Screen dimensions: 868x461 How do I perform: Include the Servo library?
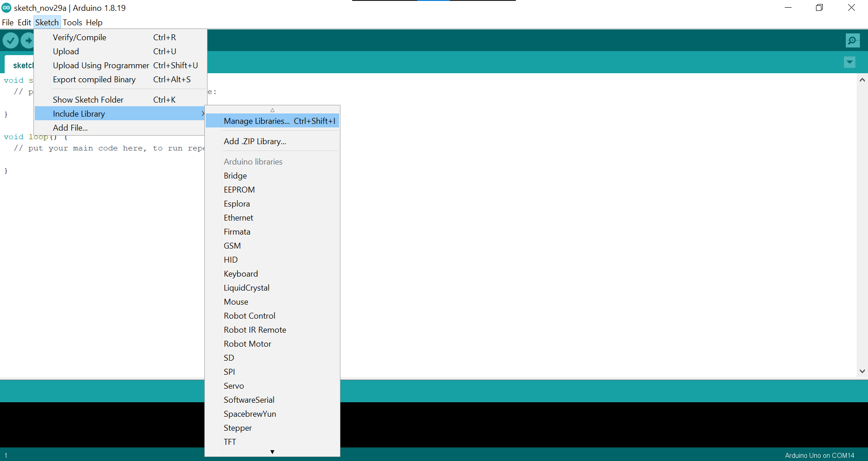coord(234,386)
